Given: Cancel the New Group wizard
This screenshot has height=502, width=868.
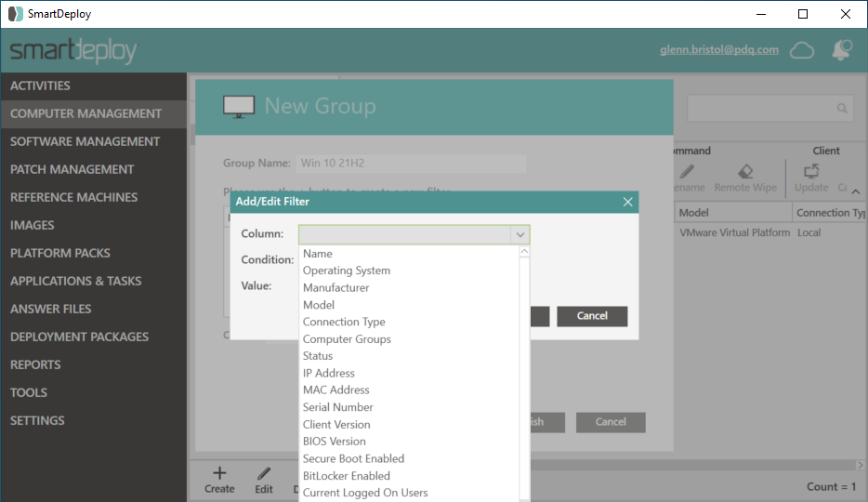Looking at the screenshot, I should 611,422.
